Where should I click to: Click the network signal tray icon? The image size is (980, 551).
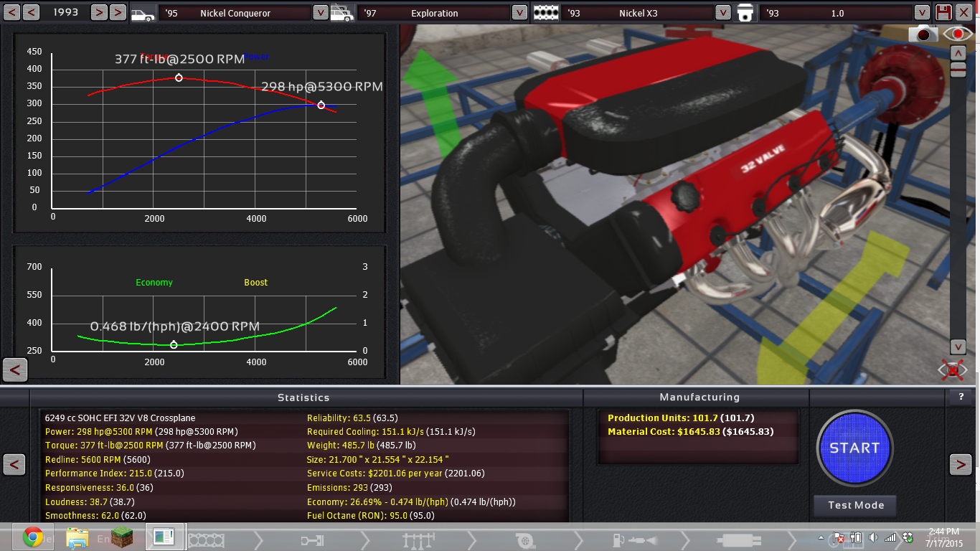click(x=890, y=537)
